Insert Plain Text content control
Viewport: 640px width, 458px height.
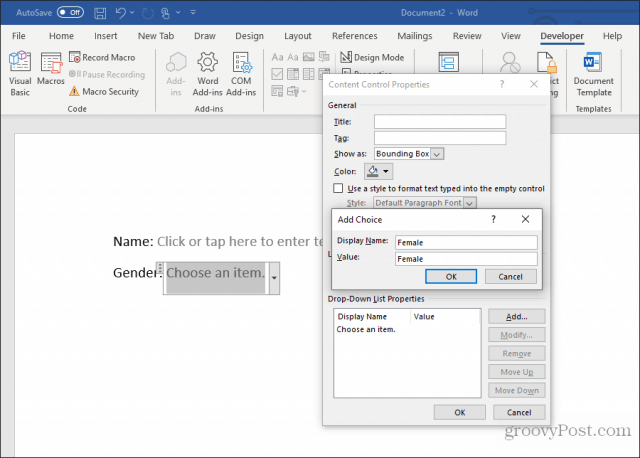pos(293,57)
